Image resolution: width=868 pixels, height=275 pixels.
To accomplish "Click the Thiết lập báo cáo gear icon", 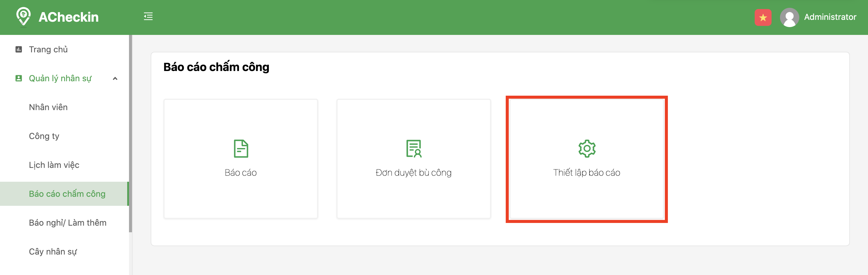I will coord(587,149).
